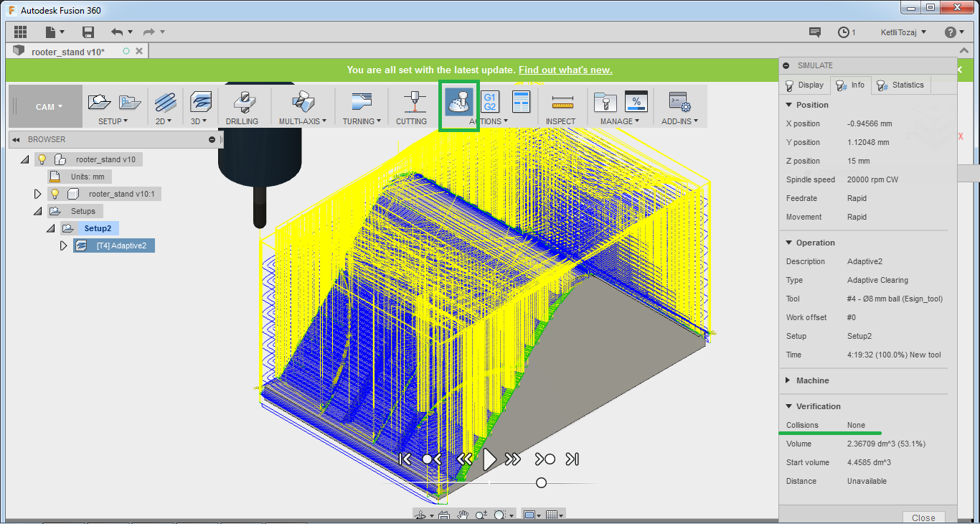Screen dimensions: 980x524
Task: Collapse the Operation section
Action: pos(790,243)
